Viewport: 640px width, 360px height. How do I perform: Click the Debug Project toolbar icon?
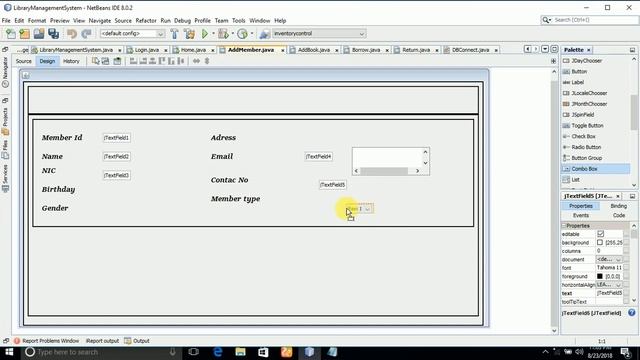(224, 34)
